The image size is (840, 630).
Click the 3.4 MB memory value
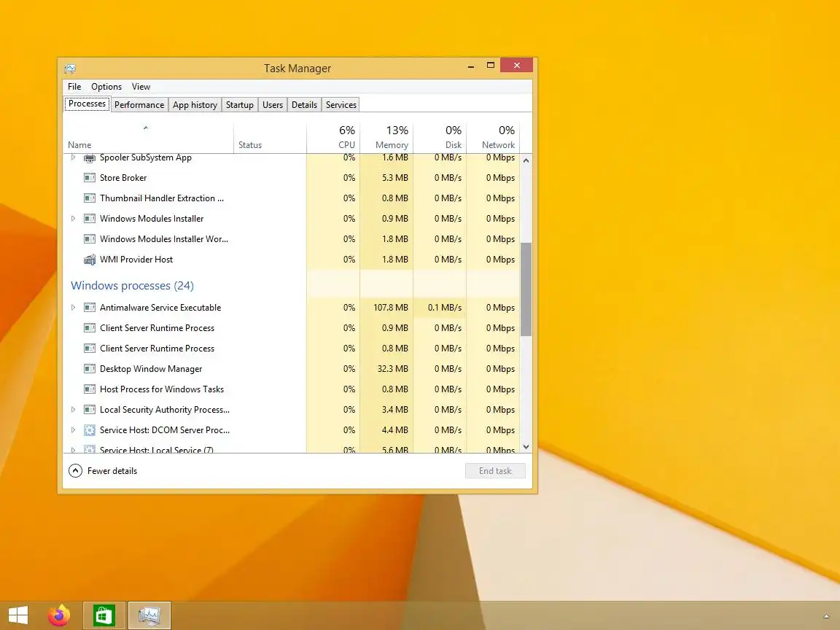click(x=394, y=409)
